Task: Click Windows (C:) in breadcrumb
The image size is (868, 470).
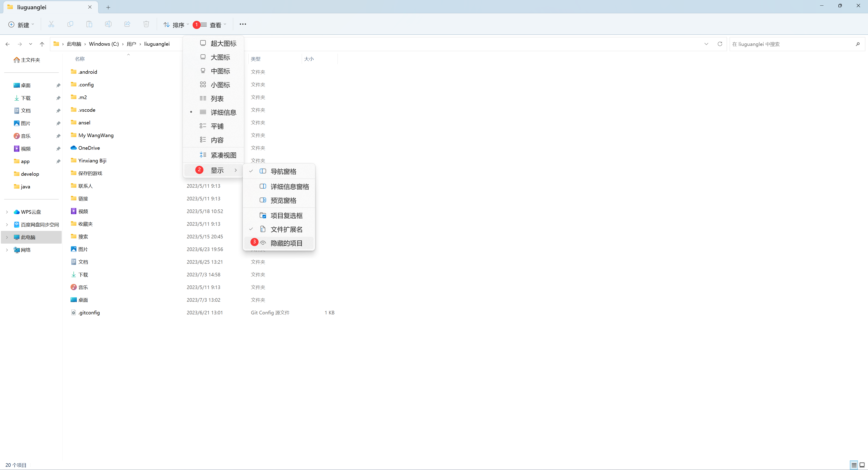Action: click(104, 44)
